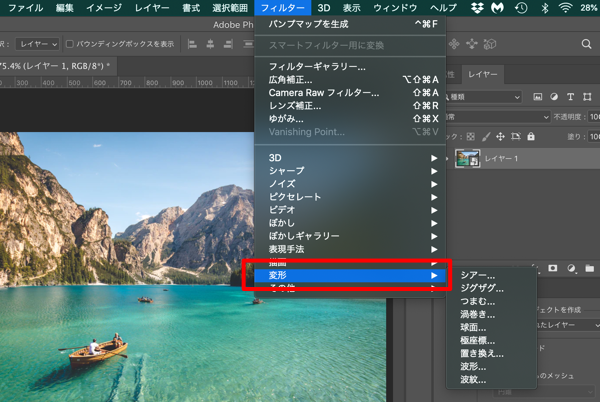
Task: Choose 渦巻き... from submenu
Action: tap(491, 314)
